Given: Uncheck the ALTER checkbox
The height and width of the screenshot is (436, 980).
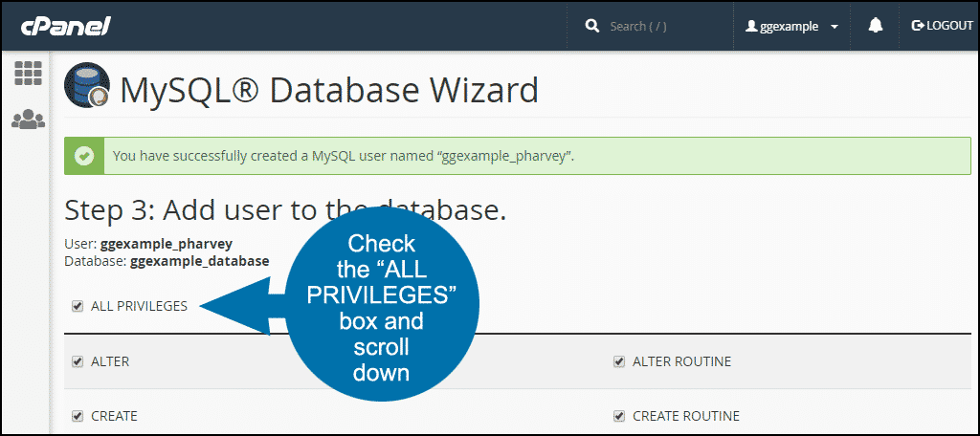Looking at the screenshot, I should [x=78, y=361].
